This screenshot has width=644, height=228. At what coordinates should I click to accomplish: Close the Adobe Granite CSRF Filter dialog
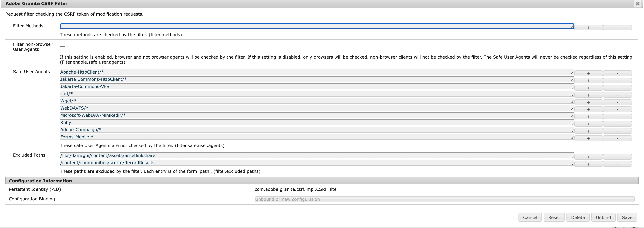[637, 4]
